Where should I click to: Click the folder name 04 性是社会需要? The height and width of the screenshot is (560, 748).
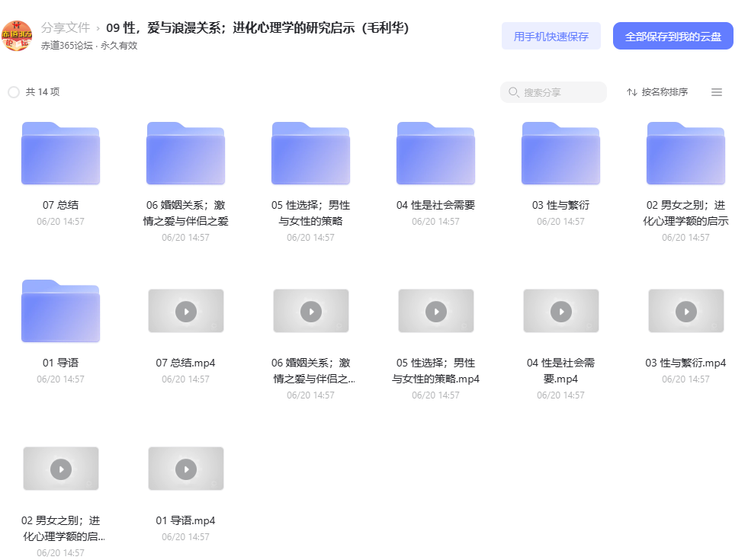(435, 205)
